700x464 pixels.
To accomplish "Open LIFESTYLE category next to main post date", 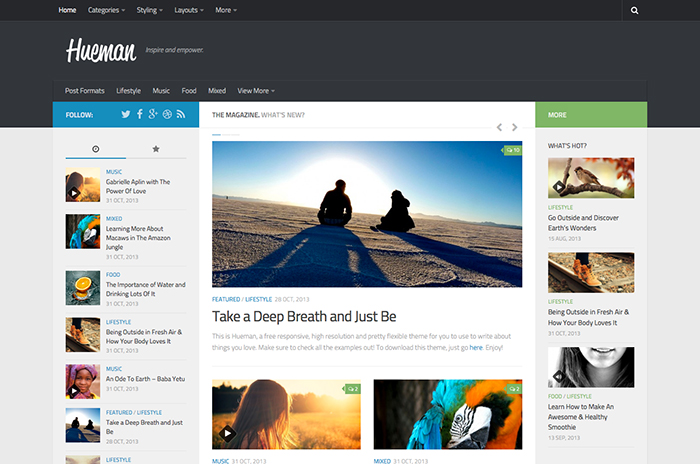I will (258, 299).
